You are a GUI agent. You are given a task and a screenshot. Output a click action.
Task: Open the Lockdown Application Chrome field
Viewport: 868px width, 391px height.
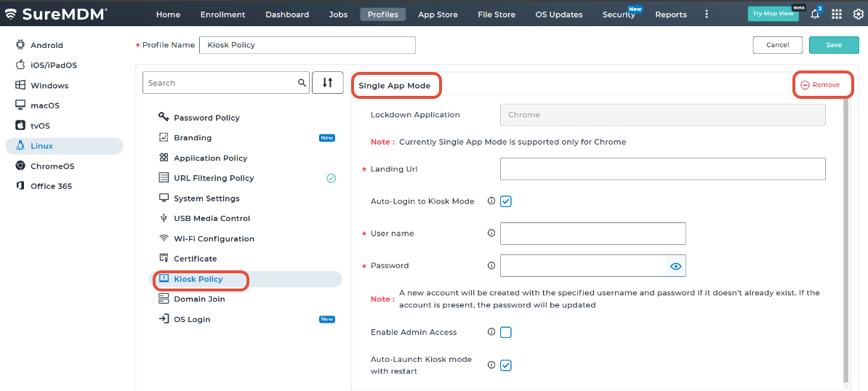pos(662,115)
